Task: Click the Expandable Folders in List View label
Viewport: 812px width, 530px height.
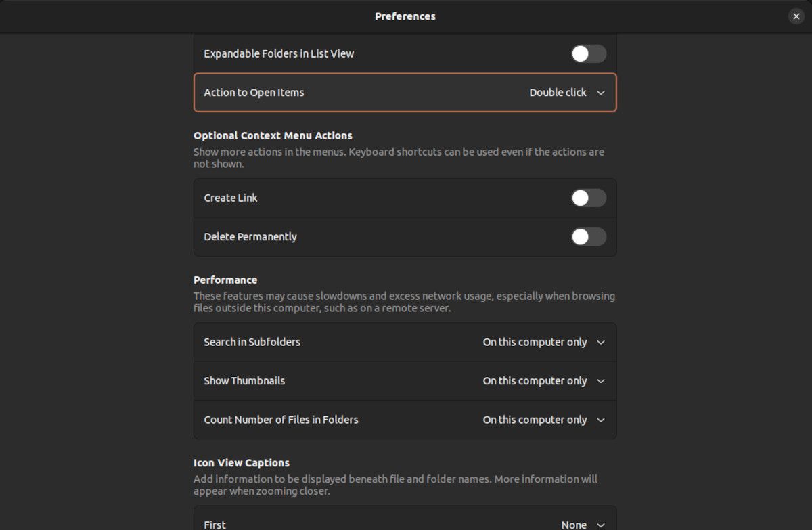Action: point(279,53)
